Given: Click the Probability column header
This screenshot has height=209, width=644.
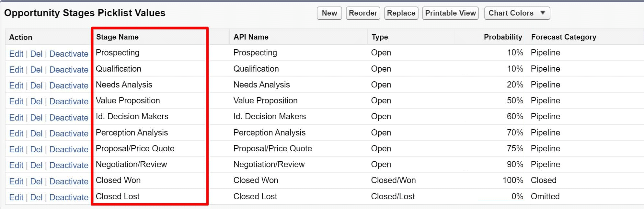Looking at the screenshot, I should pyautogui.click(x=503, y=37).
